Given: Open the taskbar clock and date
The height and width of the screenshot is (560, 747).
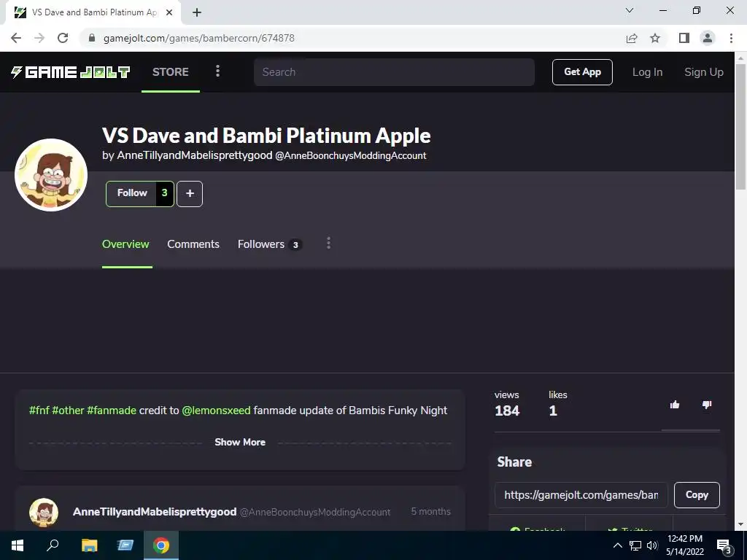Looking at the screenshot, I should tap(685, 545).
